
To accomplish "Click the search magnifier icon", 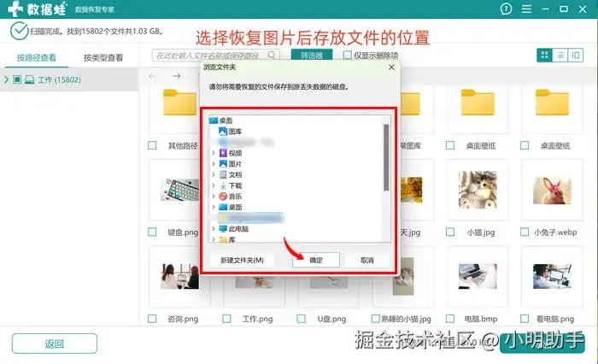I will [x=271, y=55].
